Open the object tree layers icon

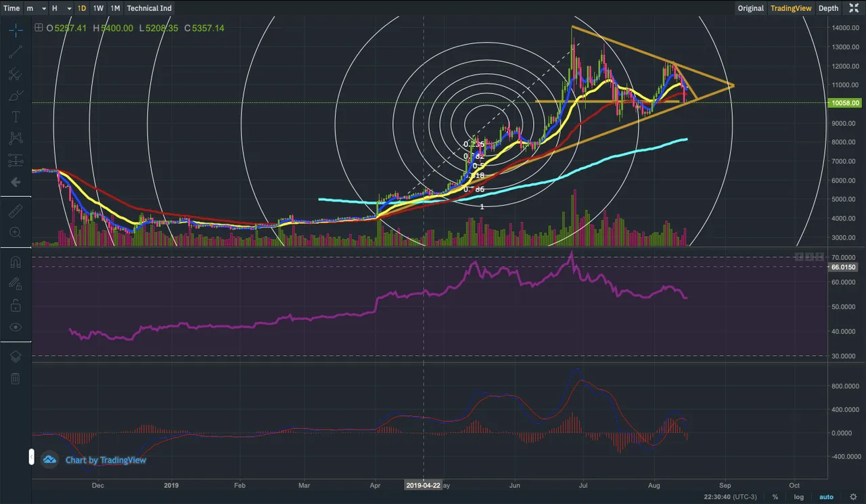point(16,357)
